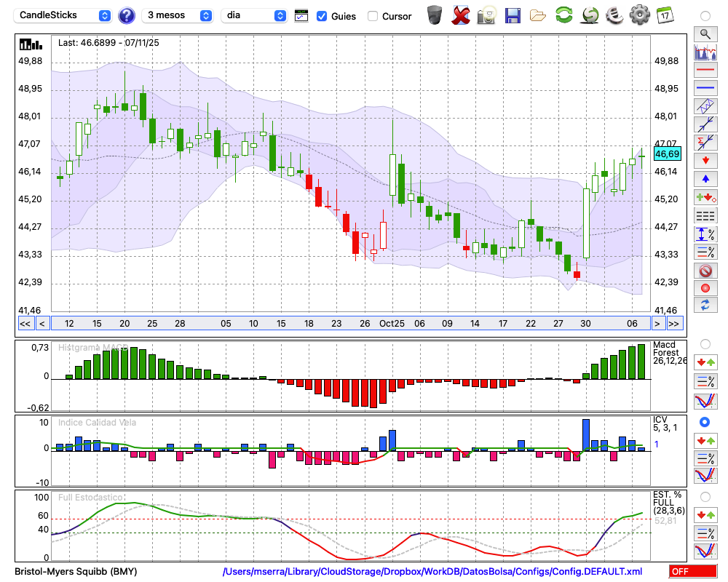Click the blue floppy disk save icon
This screenshot has height=582, width=728.
(x=513, y=15)
